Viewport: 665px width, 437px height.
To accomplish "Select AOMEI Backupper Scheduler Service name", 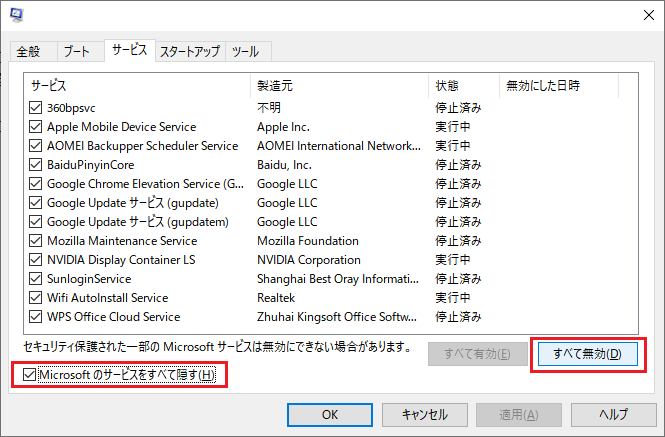I will (x=142, y=146).
